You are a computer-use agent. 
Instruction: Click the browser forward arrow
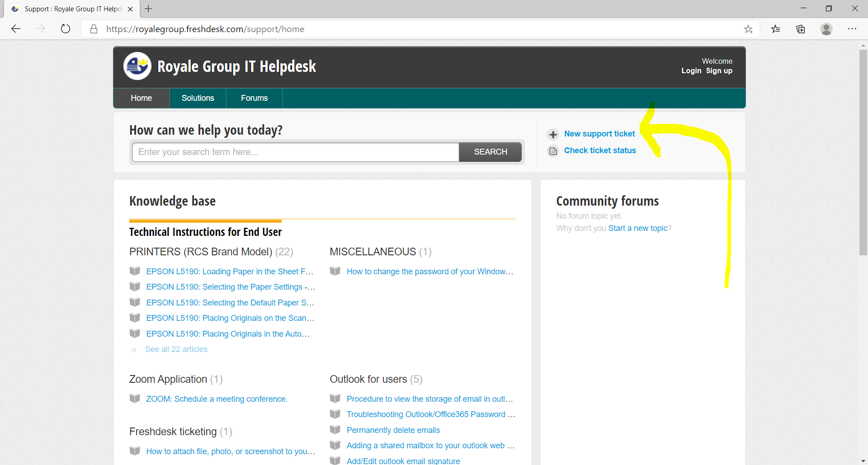41,29
